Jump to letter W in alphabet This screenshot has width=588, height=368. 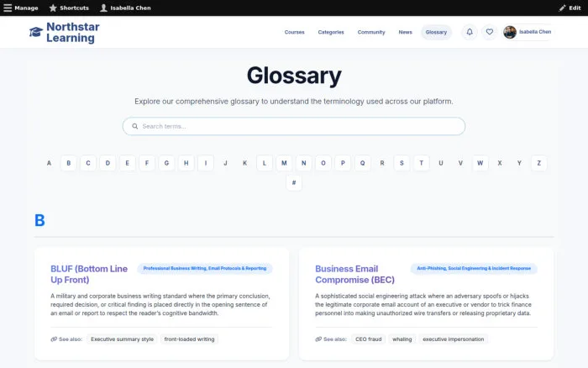pos(480,163)
